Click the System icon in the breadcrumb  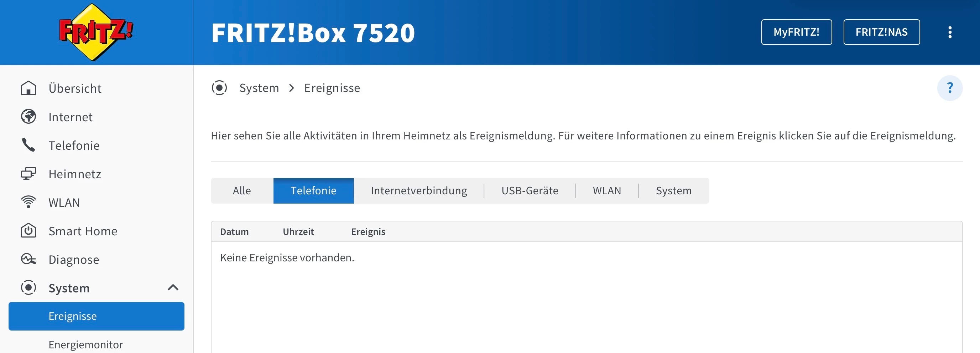coord(219,88)
